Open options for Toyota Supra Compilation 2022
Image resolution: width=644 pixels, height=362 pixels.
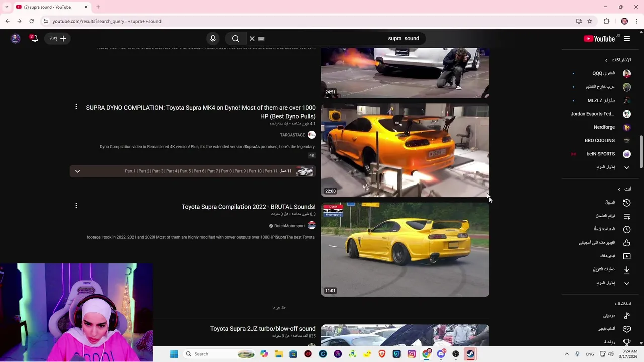coord(76,206)
